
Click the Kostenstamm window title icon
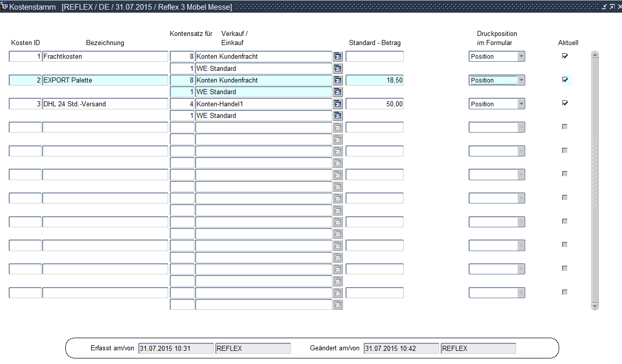click(5, 7)
